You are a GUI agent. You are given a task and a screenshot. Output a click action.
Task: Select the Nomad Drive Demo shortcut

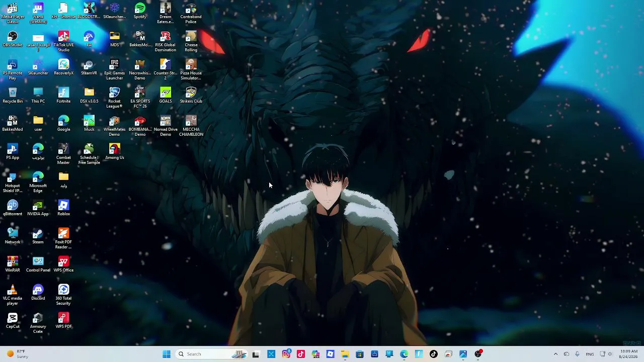click(166, 126)
